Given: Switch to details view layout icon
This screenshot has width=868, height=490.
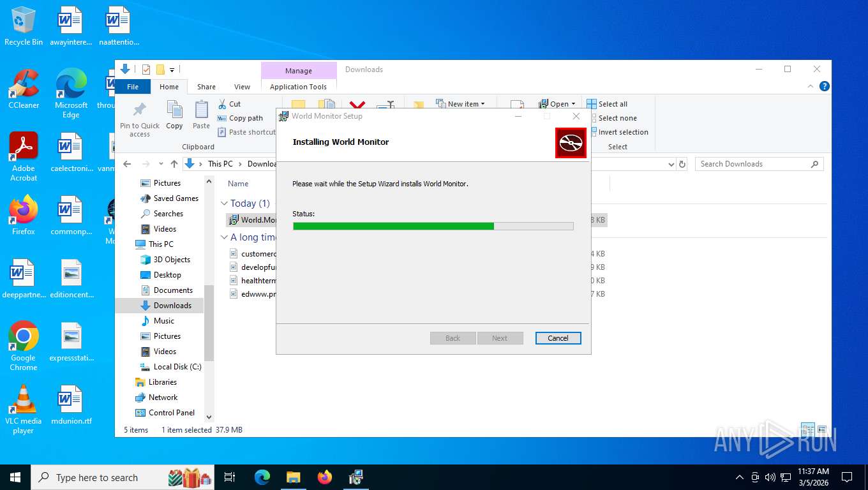Looking at the screenshot, I should click(807, 430).
